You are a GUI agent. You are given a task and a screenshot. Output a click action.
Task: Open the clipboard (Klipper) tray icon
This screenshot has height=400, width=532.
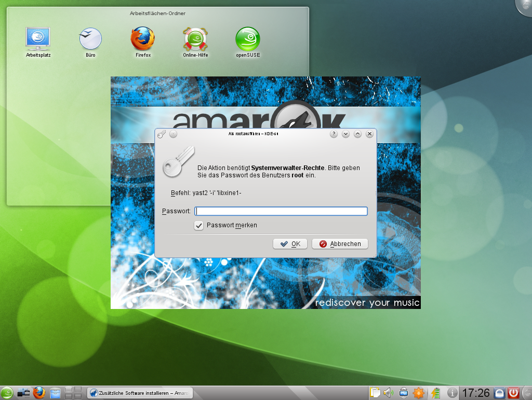click(x=375, y=393)
